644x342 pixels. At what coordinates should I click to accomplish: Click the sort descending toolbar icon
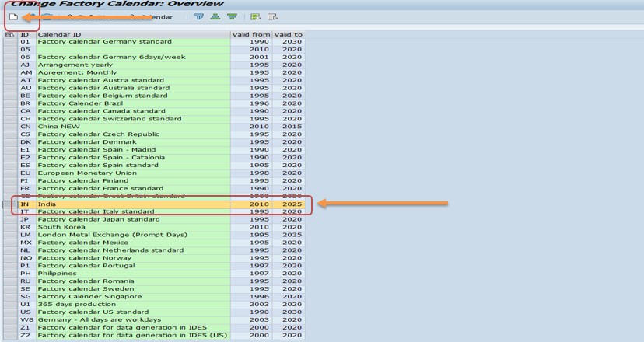[x=231, y=16]
